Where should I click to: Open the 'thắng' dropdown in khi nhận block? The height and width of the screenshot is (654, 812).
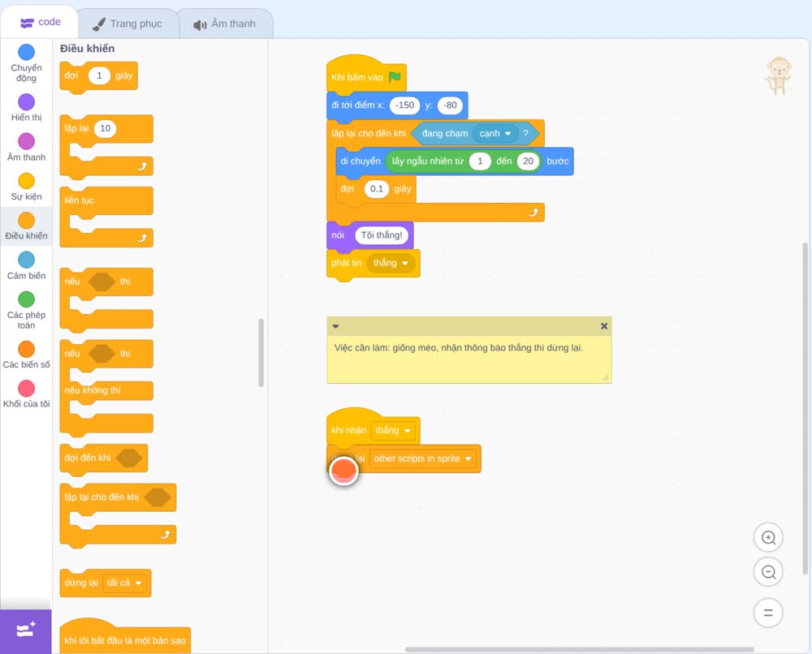pos(393,431)
